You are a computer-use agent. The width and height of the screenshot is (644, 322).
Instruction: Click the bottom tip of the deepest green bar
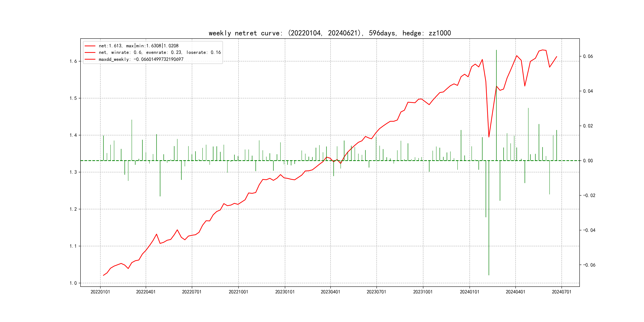(x=489, y=275)
